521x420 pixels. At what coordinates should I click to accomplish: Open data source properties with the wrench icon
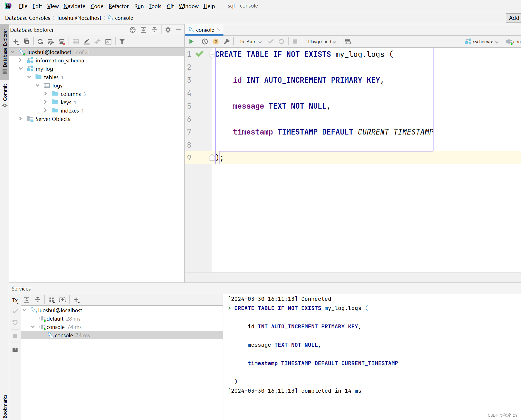pyautogui.click(x=227, y=41)
